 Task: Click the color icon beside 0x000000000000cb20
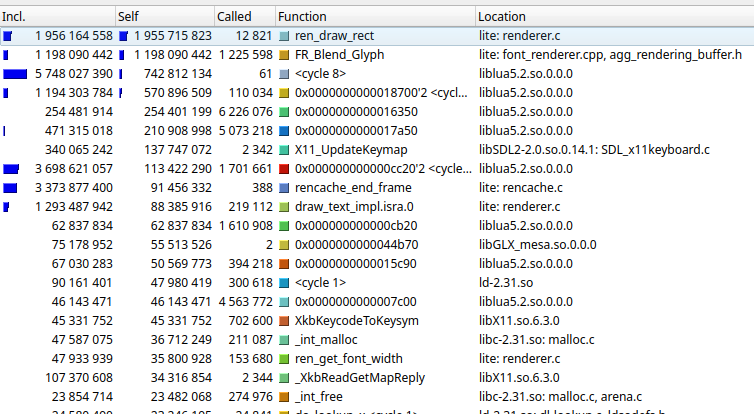pyautogui.click(x=284, y=226)
